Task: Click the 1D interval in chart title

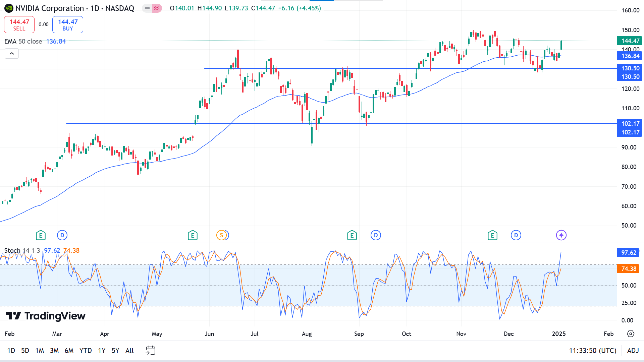Action: (95, 8)
